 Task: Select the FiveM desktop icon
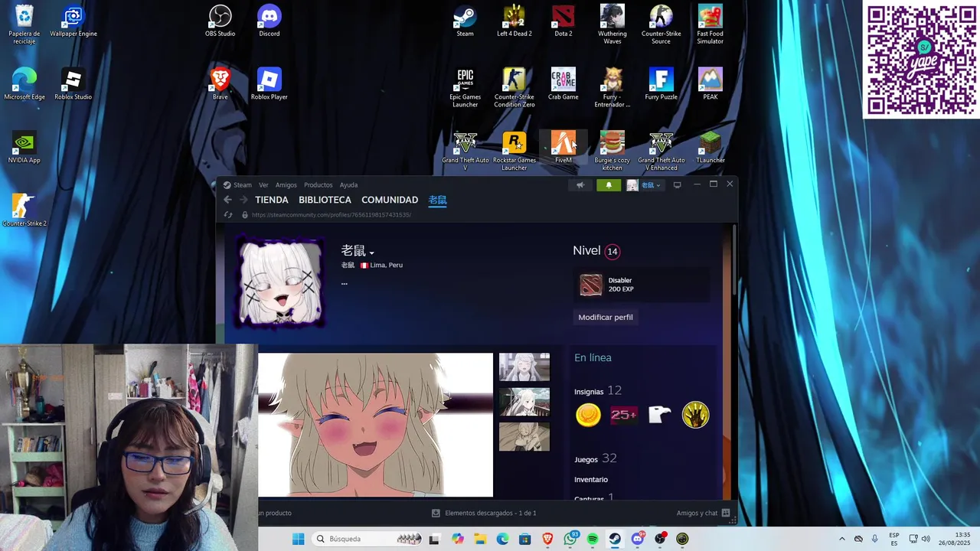[x=563, y=148]
